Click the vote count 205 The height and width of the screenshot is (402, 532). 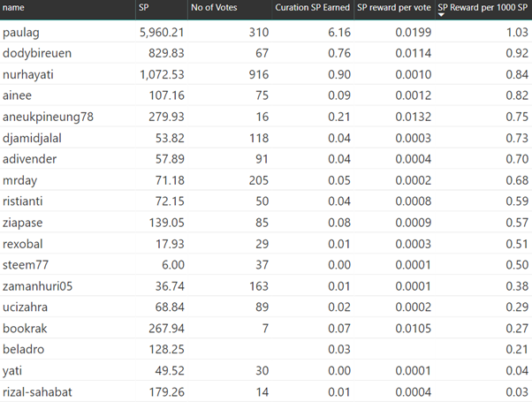[259, 180]
